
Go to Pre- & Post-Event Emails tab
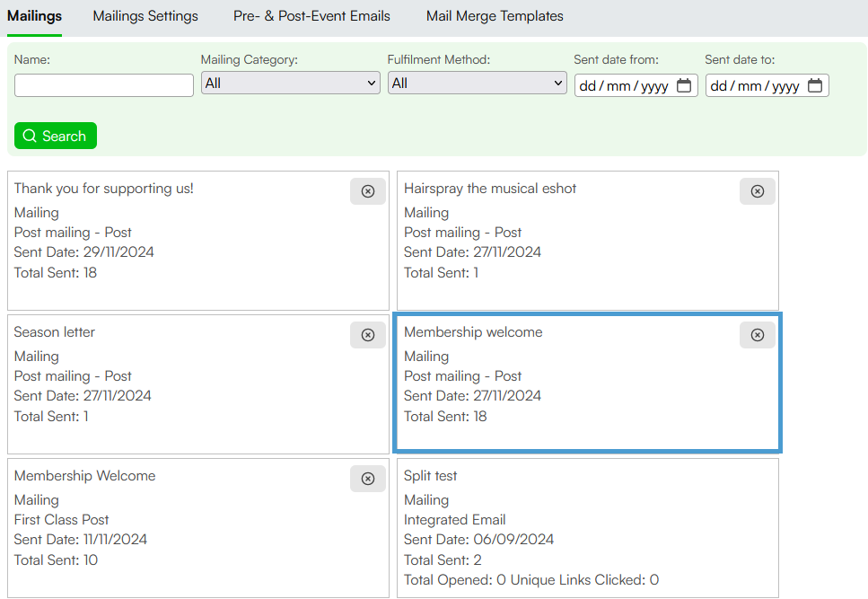point(311,16)
